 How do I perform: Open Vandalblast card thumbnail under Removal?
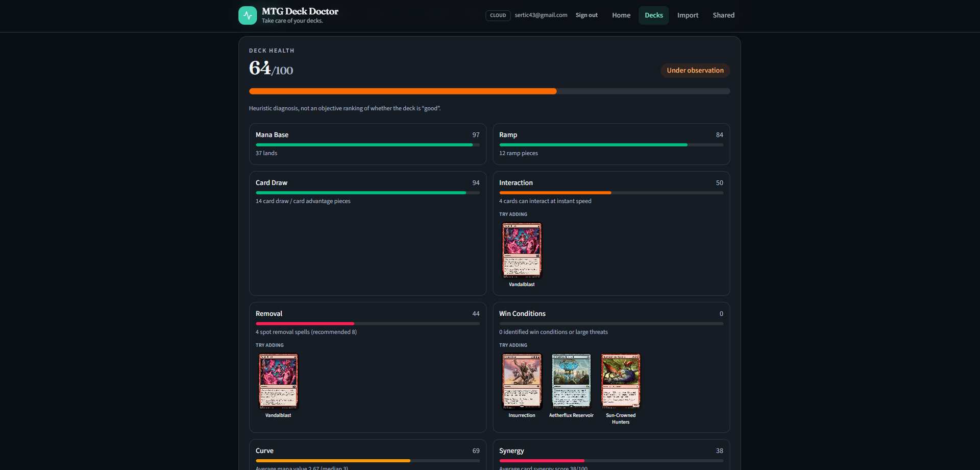tap(278, 381)
